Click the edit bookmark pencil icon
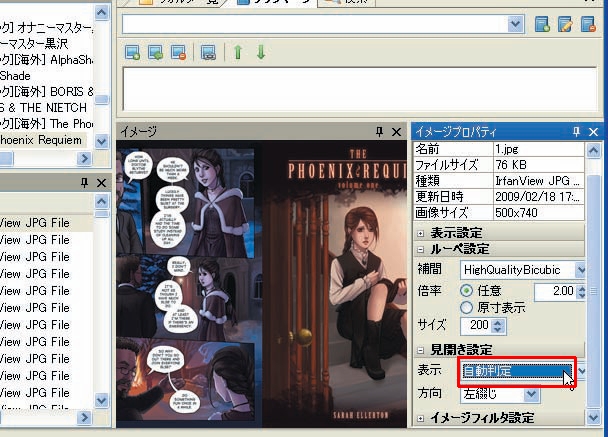This screenshot has width=608, height=437. point(565,24)
